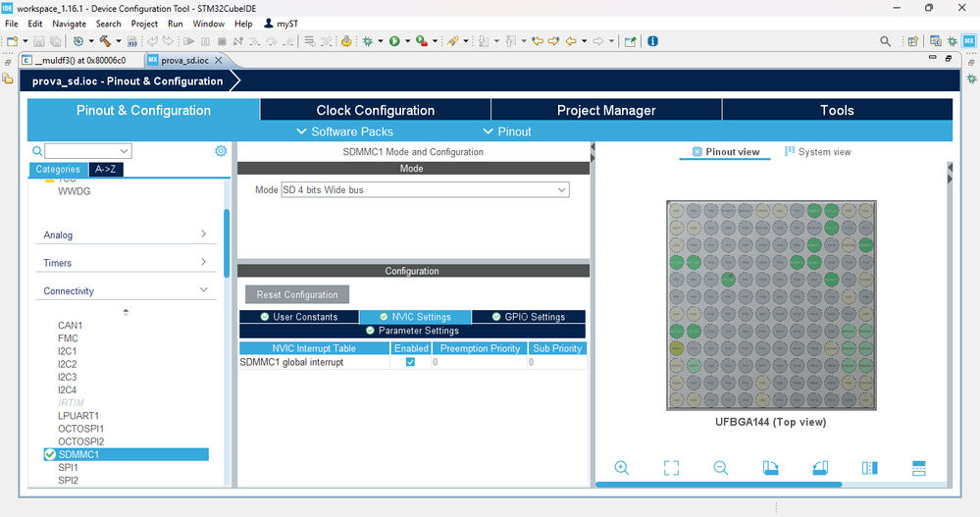Open the __muldf3() editor tab

pyautogui.click(x=80, y=60)
